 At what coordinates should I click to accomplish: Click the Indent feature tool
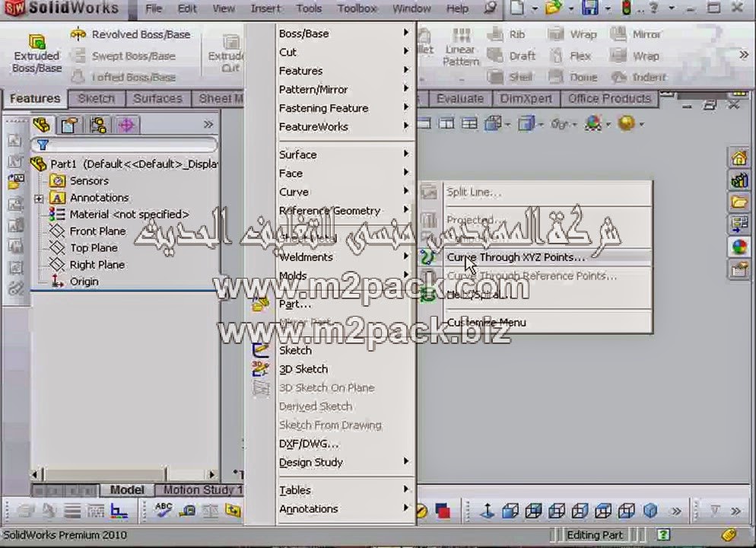(638, 77)
